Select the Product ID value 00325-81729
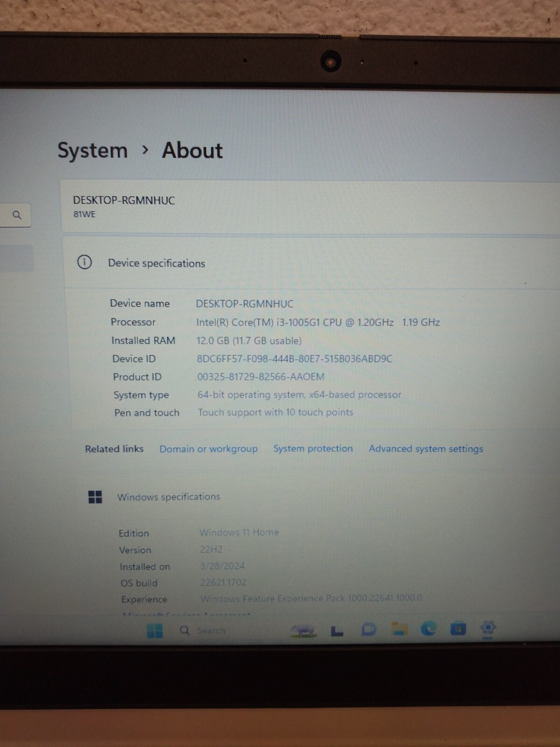Viewport: 560px width, 747px height. pos(260,376)
